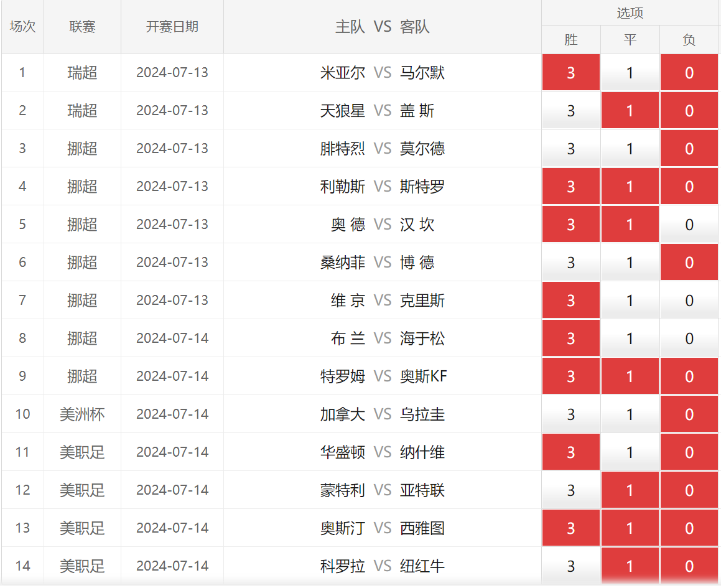Deselect draw option 1 for 科罗拉 VS 纽红牛
The width and height of the screenshot is (721, 588).
(x=630, y=566)
